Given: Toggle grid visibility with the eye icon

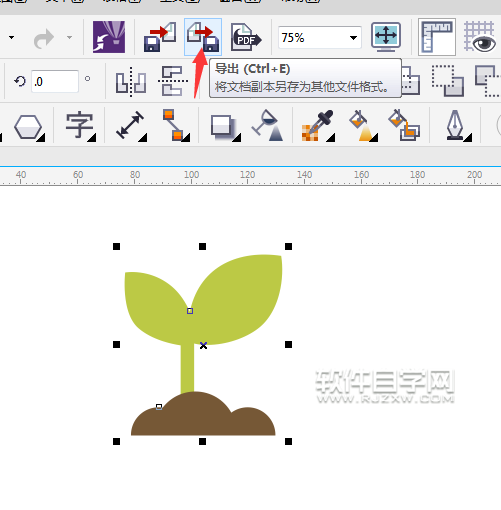Looking at the screenshot, I should pos(479,37).
